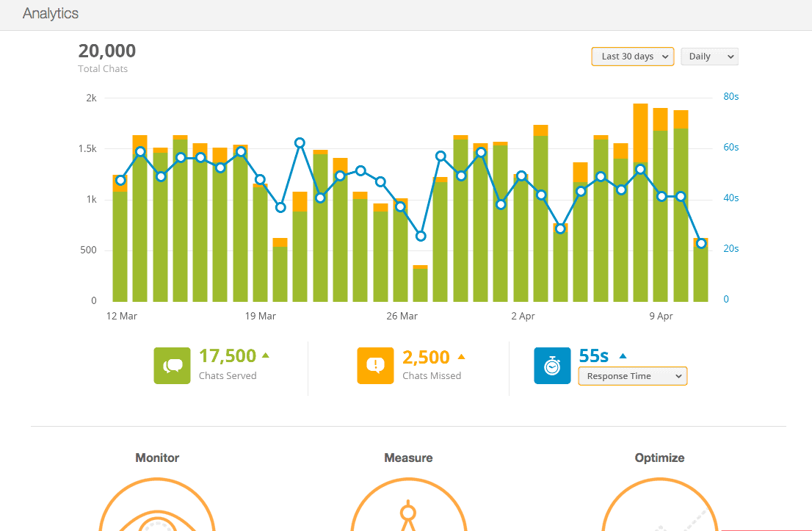Click the "40s" response time axis label

[x=731, y=198]
